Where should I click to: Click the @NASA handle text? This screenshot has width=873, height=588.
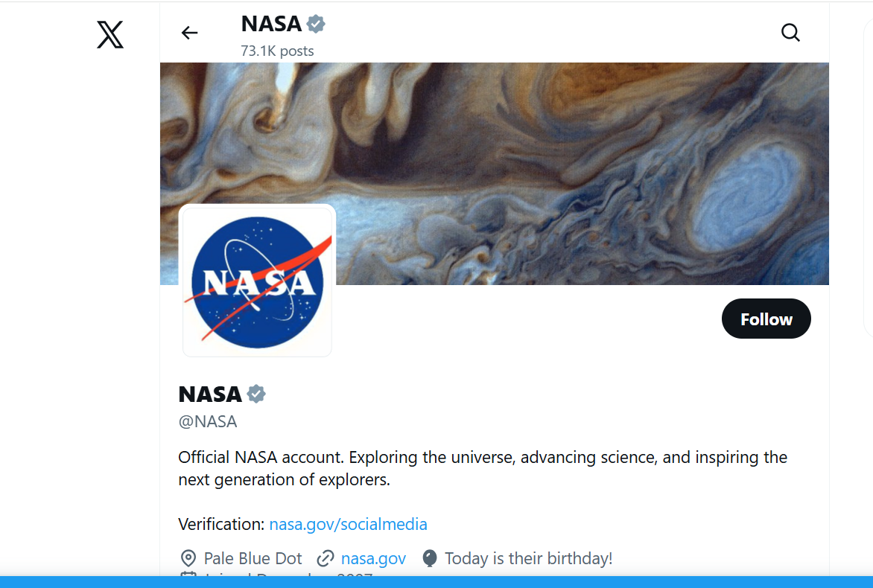[208, 421]
